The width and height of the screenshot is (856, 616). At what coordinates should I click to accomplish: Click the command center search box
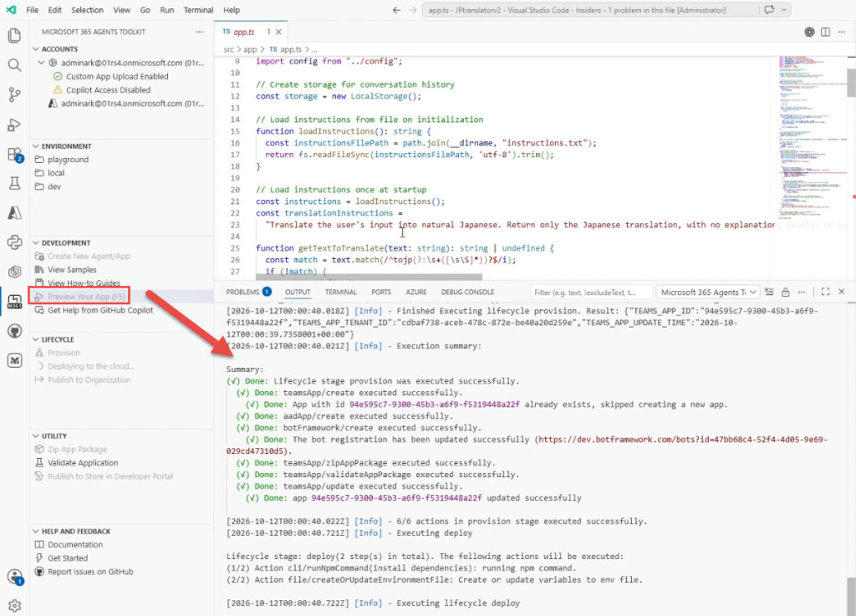pyautogui.click(x=590, y=10)
